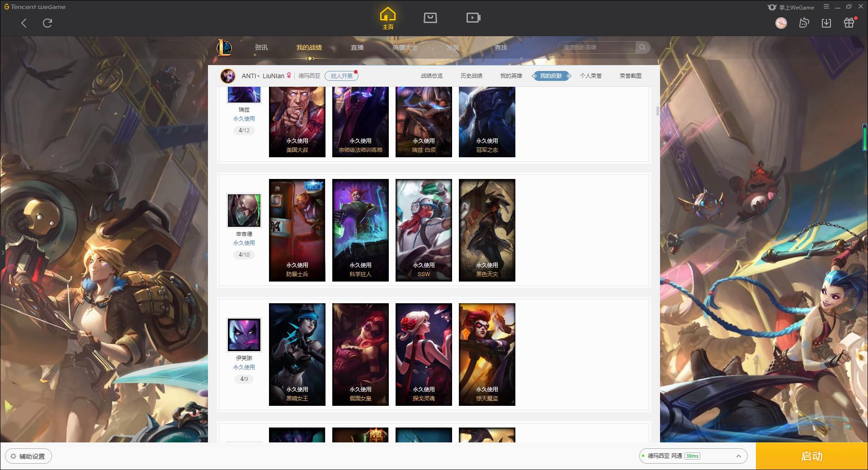Open 宗师级法师训练师 skin card
The height and width of the screenshot is (470, 868).
(360, 122)
